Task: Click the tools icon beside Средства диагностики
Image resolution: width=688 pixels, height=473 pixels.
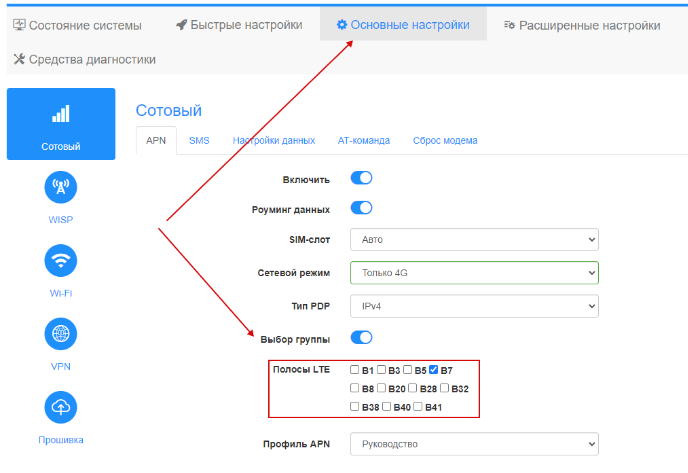Action: tap(19, 59)
